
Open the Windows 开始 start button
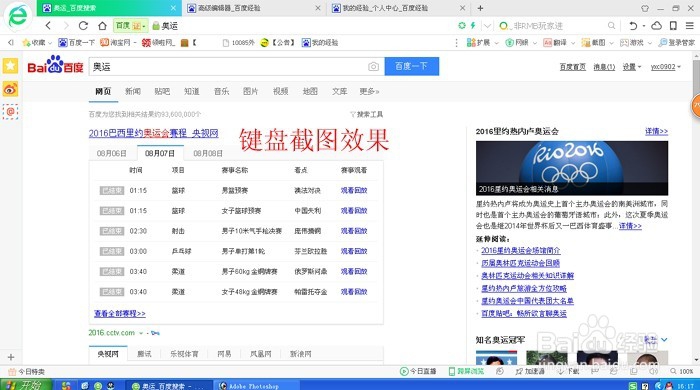[26, 385]
